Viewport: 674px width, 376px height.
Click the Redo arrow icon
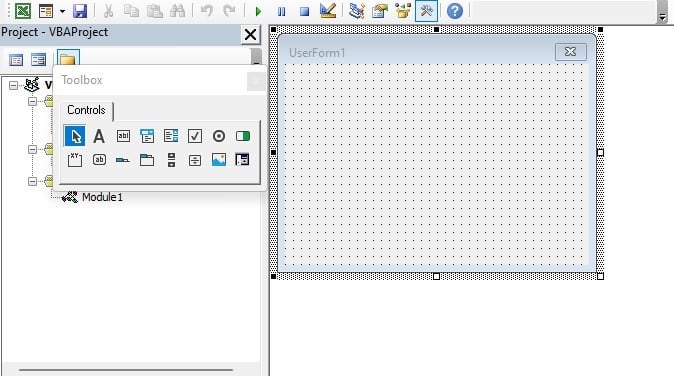point(230,11)
